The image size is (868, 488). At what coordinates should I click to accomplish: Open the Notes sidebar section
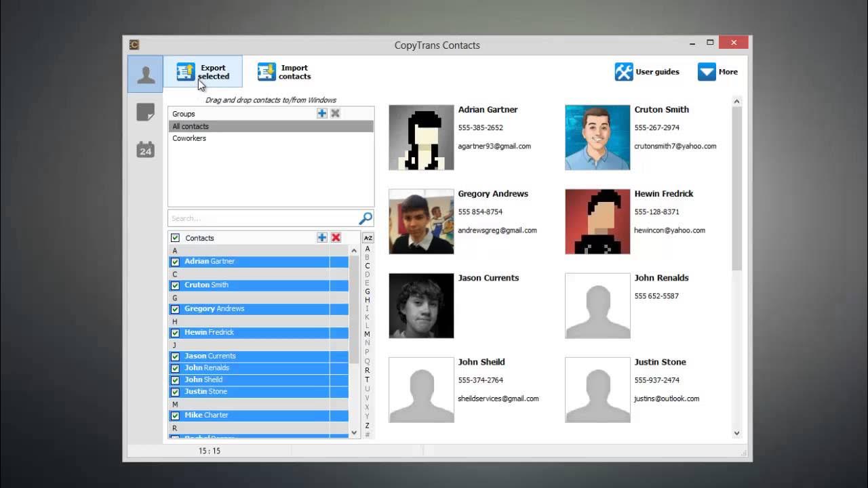point(145,113)
